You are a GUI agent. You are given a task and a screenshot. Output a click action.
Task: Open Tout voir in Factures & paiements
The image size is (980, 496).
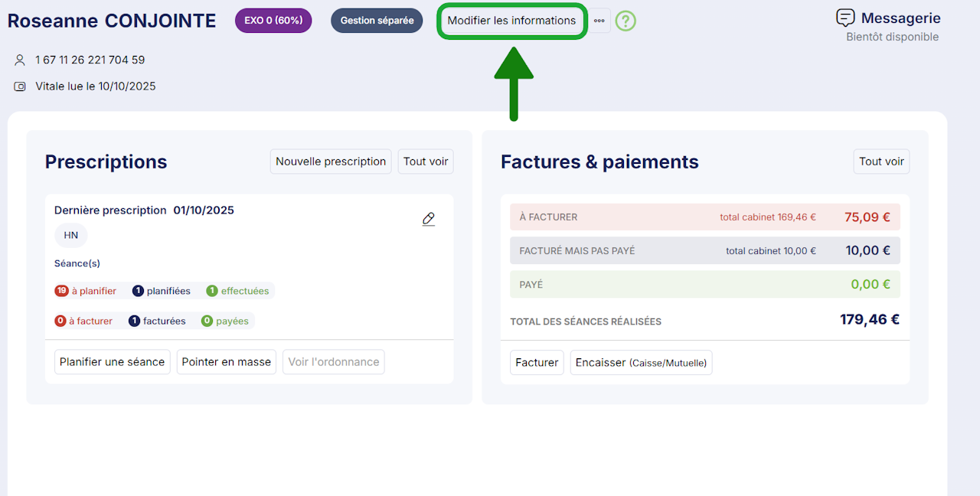881,162
